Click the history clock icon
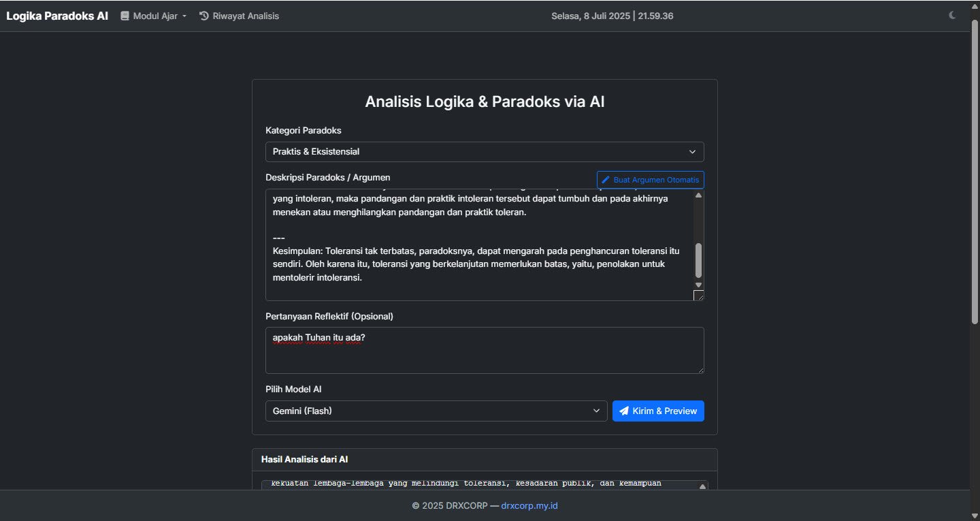 coord(203,16)
